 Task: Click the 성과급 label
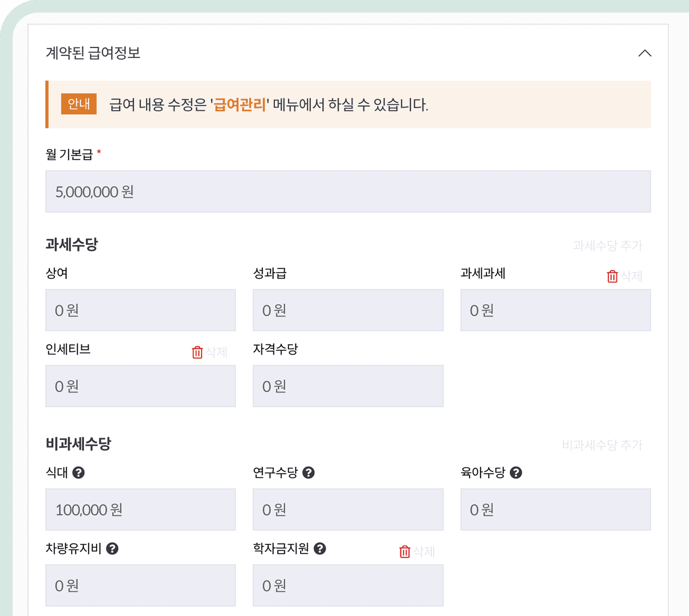point(270,273)
